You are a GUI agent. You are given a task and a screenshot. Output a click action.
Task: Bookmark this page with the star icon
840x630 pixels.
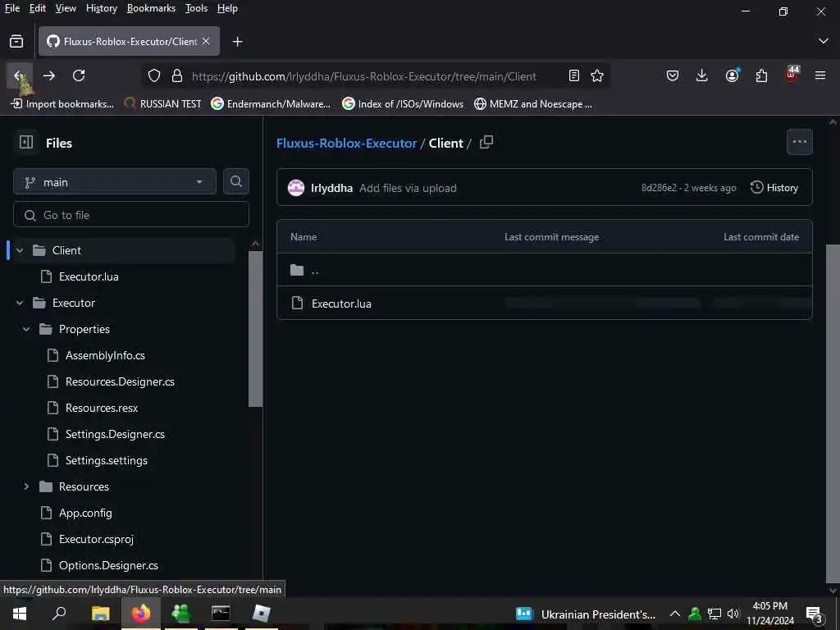click(597, 76)
